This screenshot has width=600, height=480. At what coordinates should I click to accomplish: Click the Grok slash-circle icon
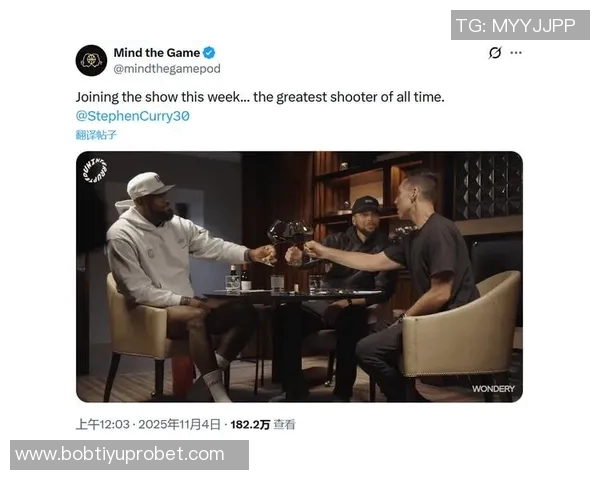pos(495,53)
